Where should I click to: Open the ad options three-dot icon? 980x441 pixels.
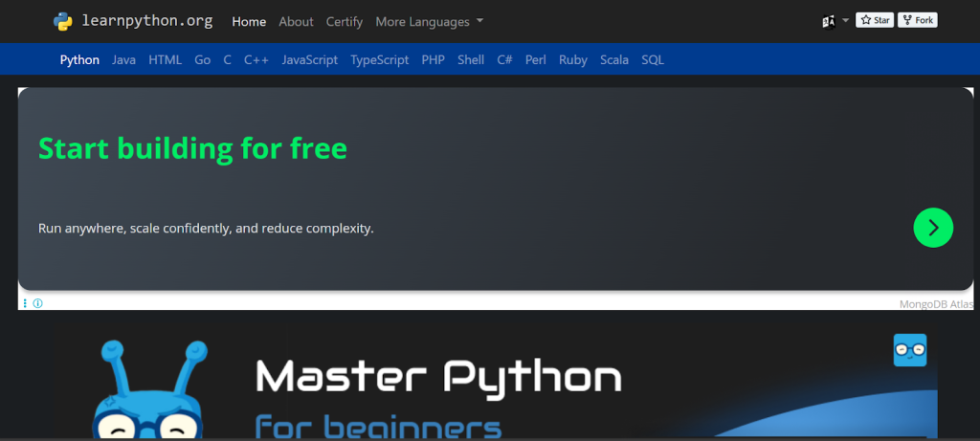click(25, 303)
